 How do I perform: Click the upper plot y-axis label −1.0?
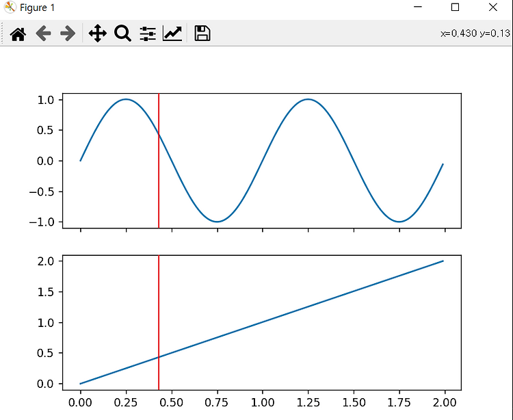point(42,222)
